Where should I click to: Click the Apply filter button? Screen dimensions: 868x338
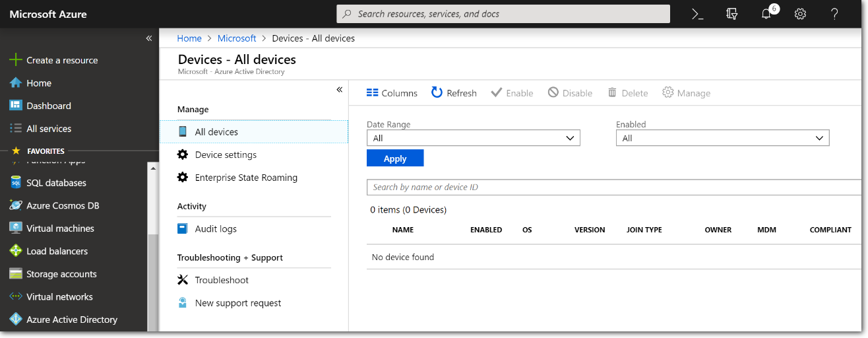tap(395, 158)
